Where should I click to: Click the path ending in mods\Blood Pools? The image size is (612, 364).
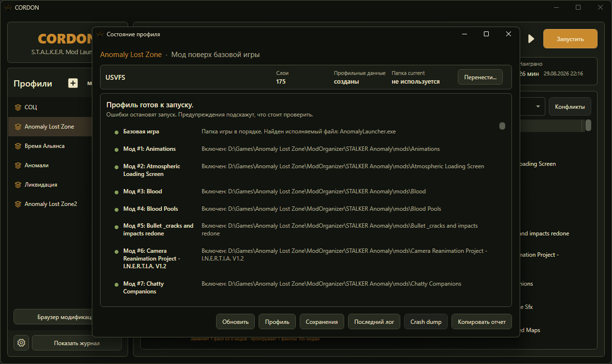point(321,209)
